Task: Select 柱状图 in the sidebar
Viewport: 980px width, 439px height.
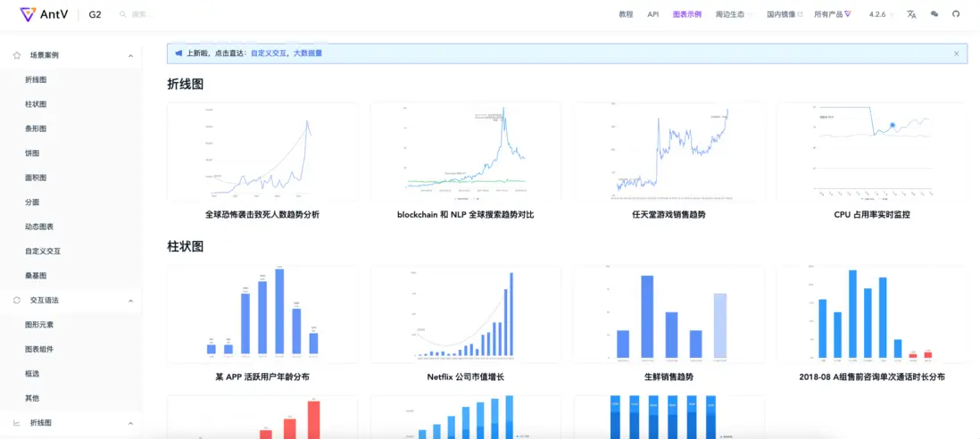Action: 36,104
